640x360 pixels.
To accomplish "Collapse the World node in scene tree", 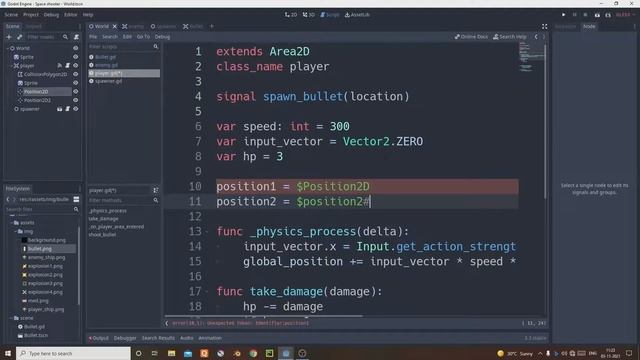I will click(x=8, y=48).
